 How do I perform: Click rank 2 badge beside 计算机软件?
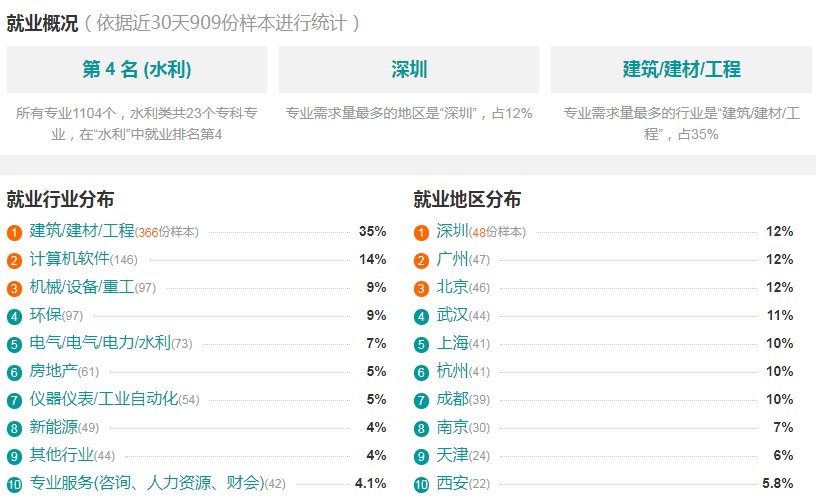(15, 261)
